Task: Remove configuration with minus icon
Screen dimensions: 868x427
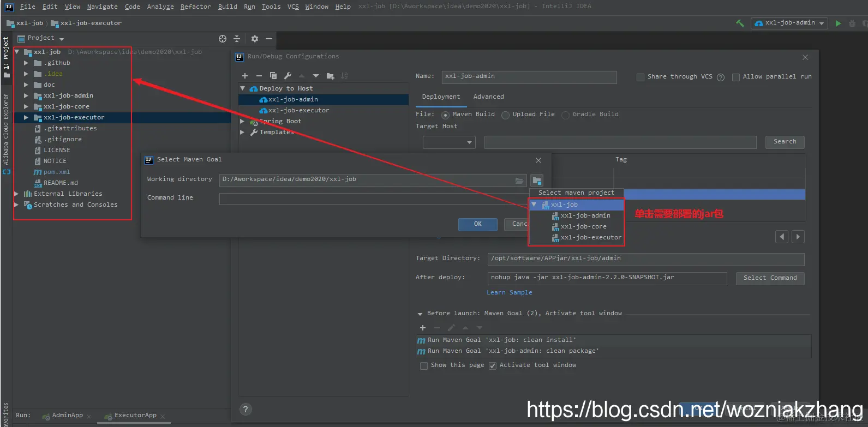Action: pyautogui.click(x=259, y=76)
